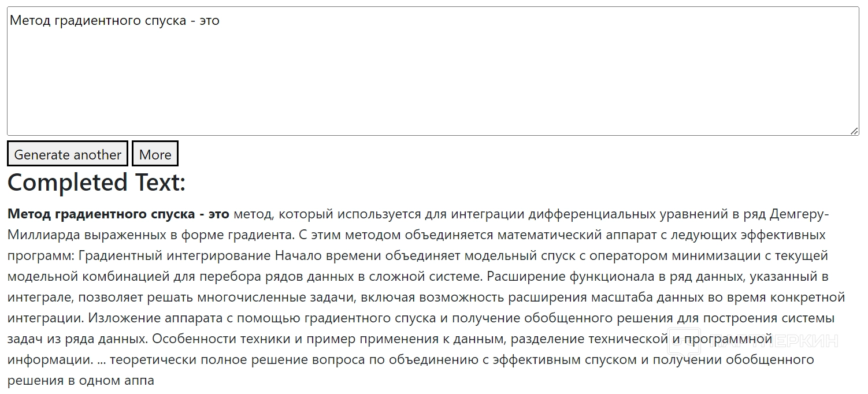Click the word "информации." in the output

click(x=50, y=360)
